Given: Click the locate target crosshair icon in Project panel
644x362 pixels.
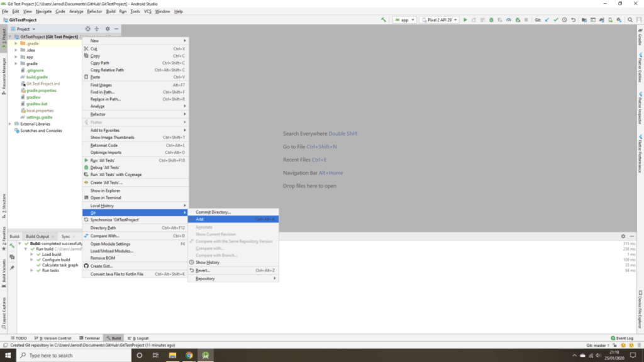Looking at the screenshot, I should (87, 29).
